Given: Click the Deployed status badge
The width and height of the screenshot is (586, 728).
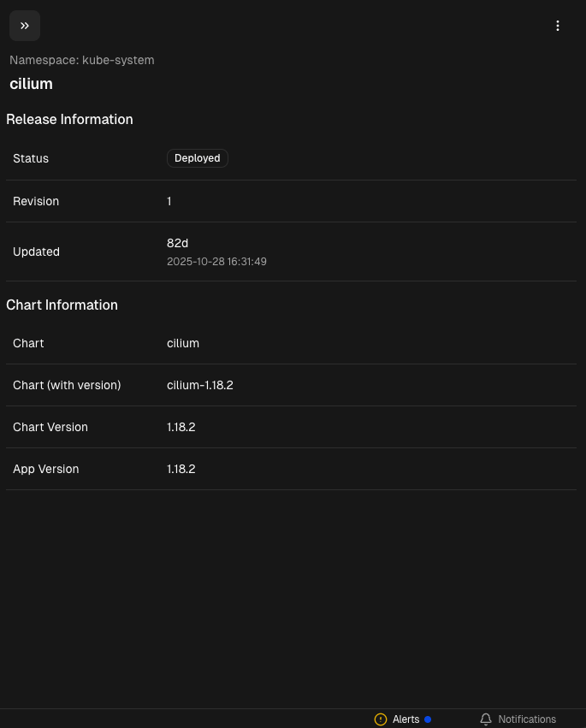Looking at the screenshot, I should pyautogui.click(x=198, y=158).
